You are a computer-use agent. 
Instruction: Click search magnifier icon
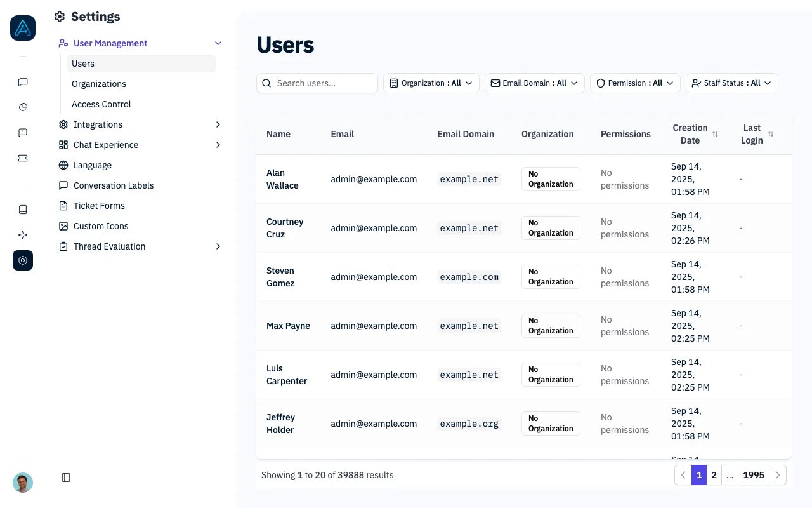click(267, 83)
